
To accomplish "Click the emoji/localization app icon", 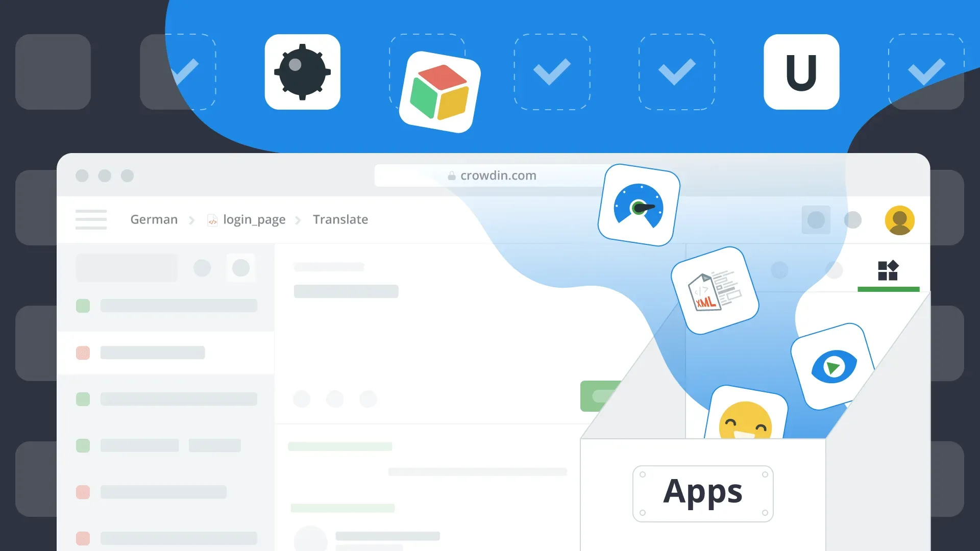I will click(746, 420).
